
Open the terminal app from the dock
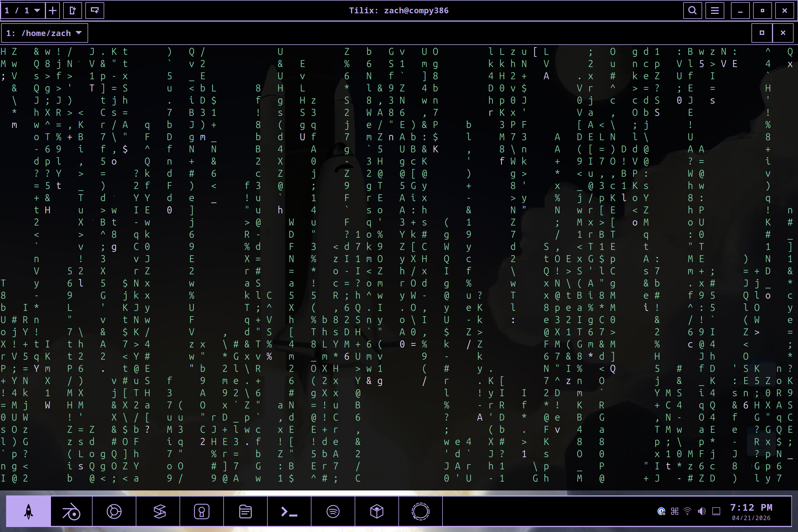pos(289,511)
